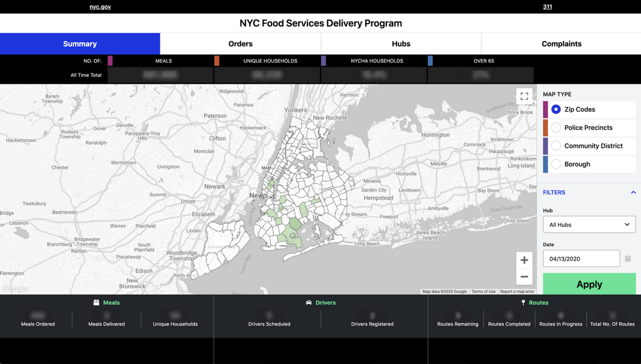Click the UNIQUE HOUSEHOLDS column header

(270, 61)
